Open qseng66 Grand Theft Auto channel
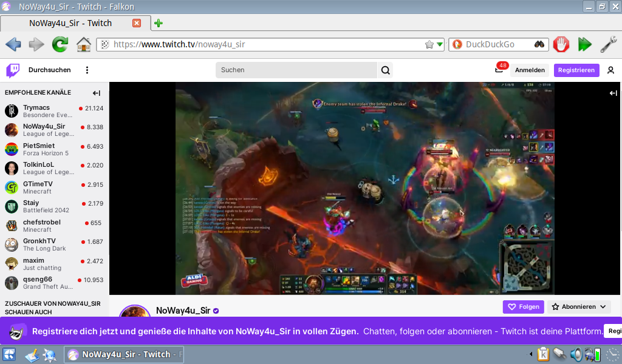 [54, 283]
